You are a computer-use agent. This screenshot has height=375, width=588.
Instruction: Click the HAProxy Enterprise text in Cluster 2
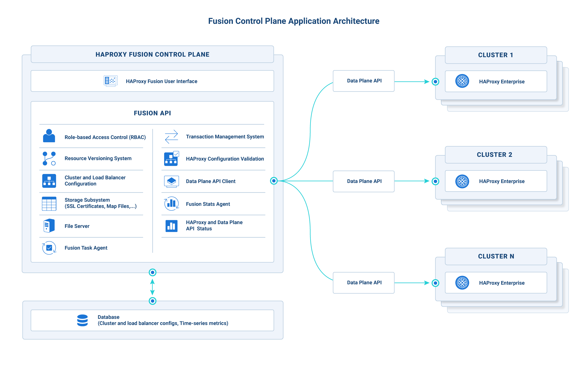coord(502,181)
